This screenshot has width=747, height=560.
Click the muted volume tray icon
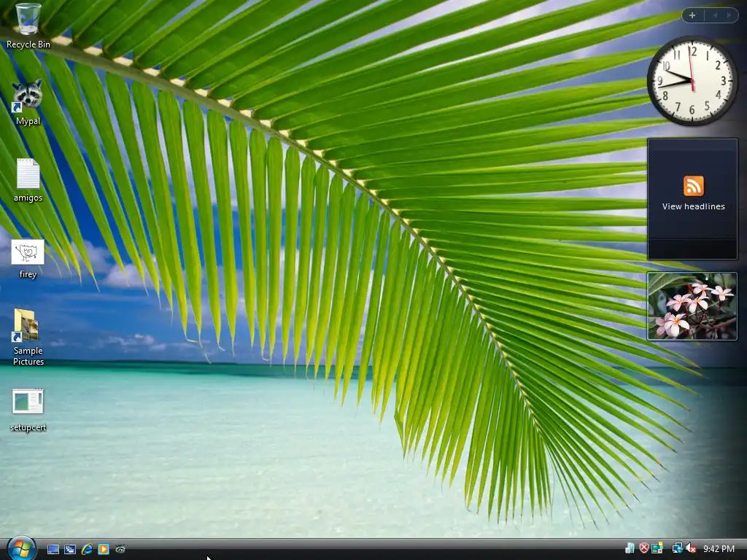691,548
